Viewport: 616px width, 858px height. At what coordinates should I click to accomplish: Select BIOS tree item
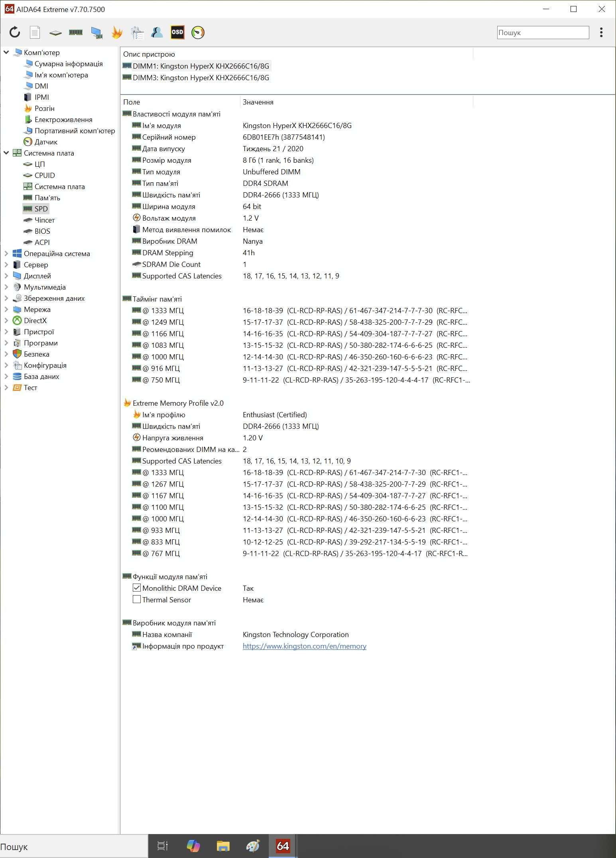pos(42,231)
